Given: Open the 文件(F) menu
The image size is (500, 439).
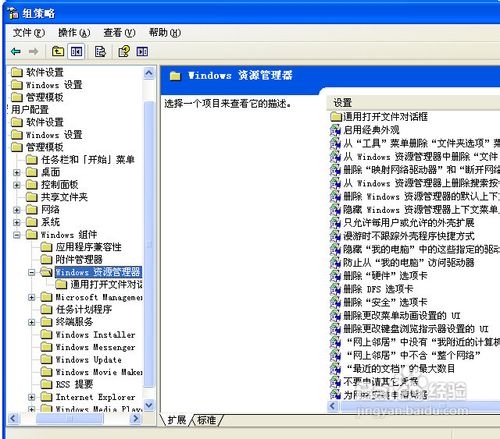Looking at the screenshot, I should coord(29,33).
